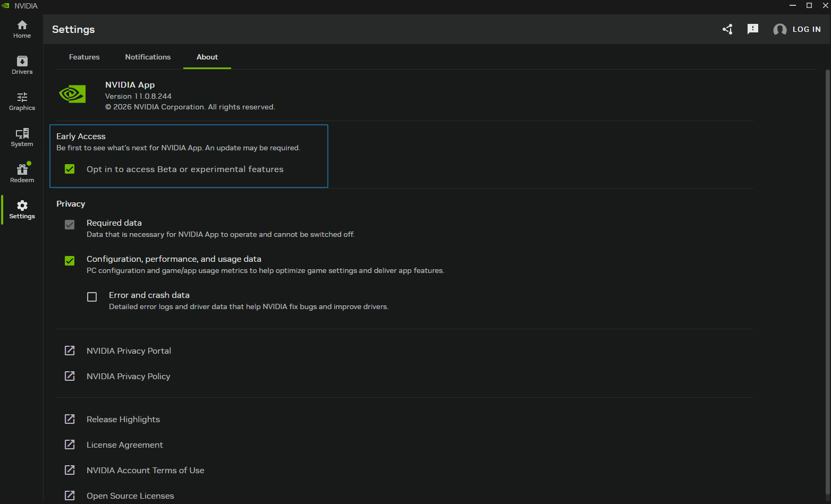831x504 pixels.
Task: Click external-link icon beside License Agreement
Action: point(70,445)
